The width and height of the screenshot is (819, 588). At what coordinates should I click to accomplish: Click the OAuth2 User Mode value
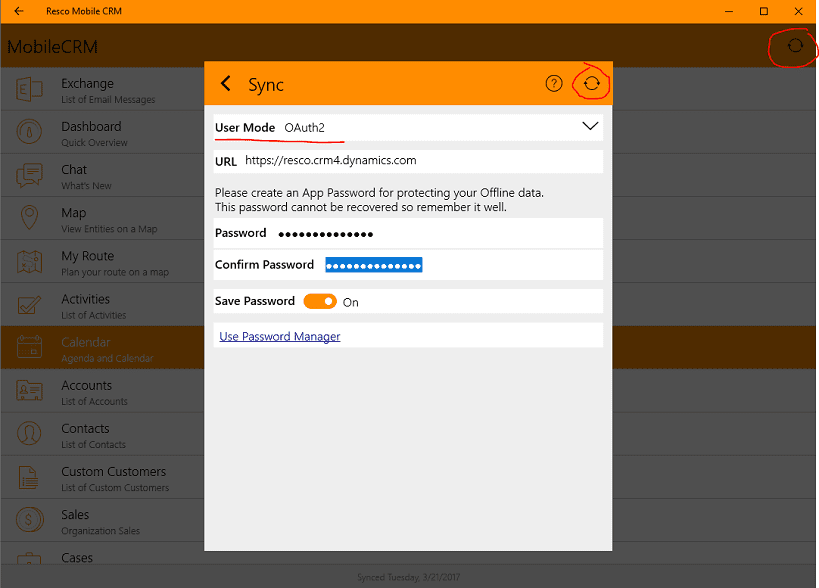(305, 128)
